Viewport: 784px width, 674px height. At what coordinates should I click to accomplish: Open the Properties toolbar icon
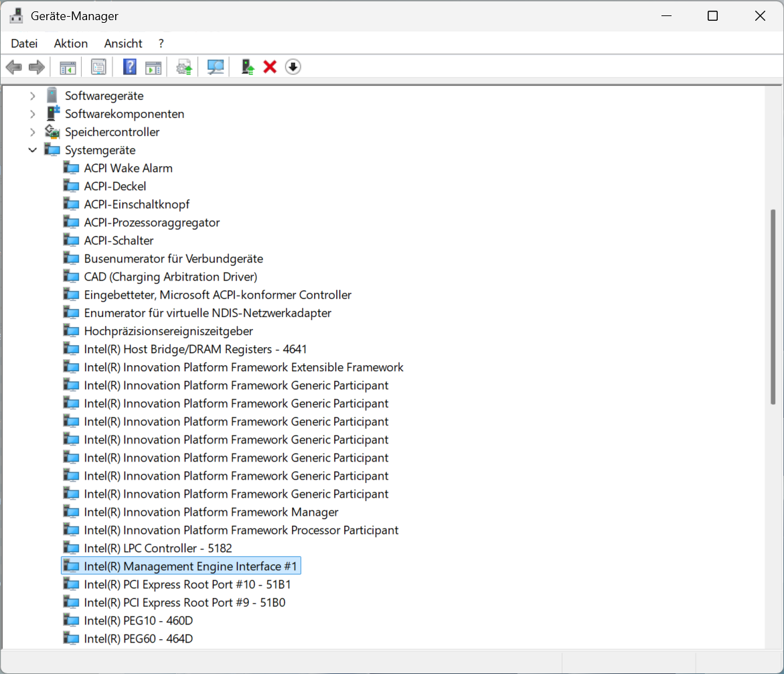98,67
